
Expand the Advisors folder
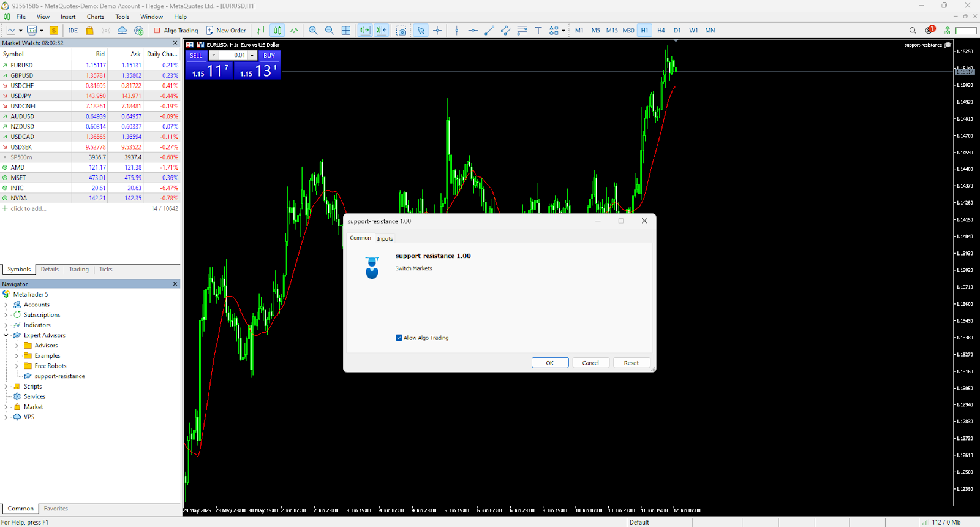coord(17,346)
